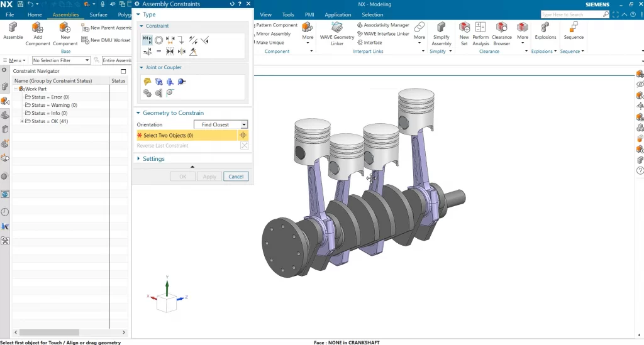
Task: Switch to the Application tab
Action: (x=338, y=14)
